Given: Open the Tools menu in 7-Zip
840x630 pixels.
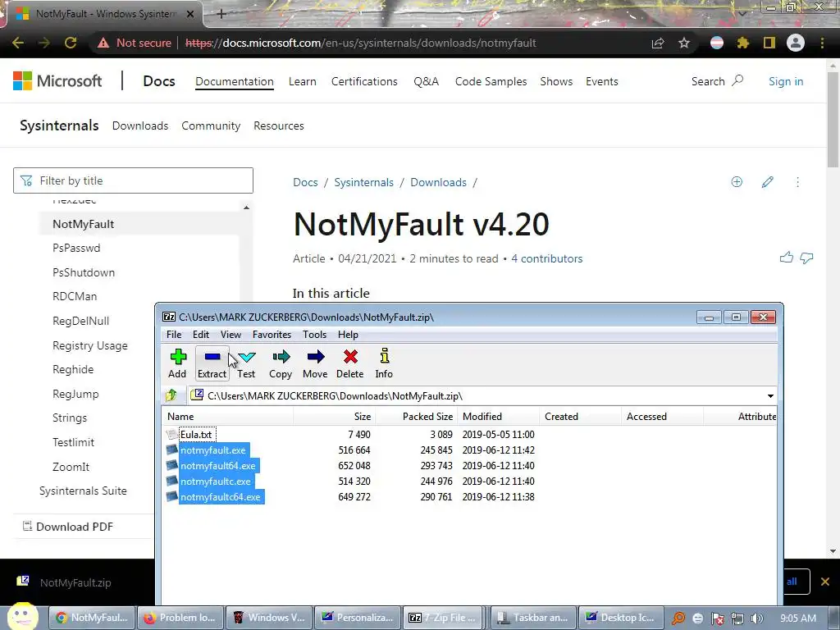Looking at the screenshot, I should (x=314, y=335).
